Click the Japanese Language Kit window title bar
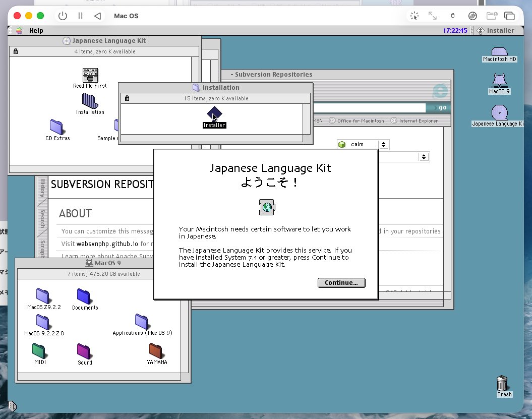 [x=104, y=41]
